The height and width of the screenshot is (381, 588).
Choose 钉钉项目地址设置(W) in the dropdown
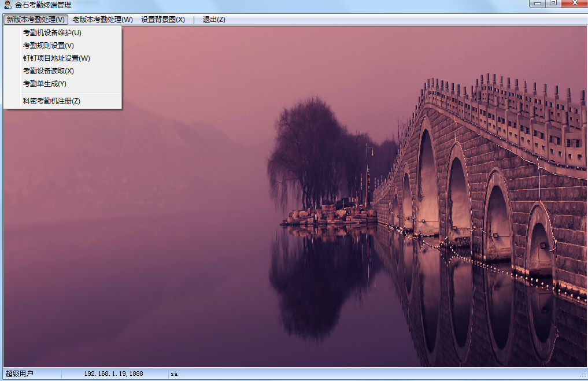point(56,58)
